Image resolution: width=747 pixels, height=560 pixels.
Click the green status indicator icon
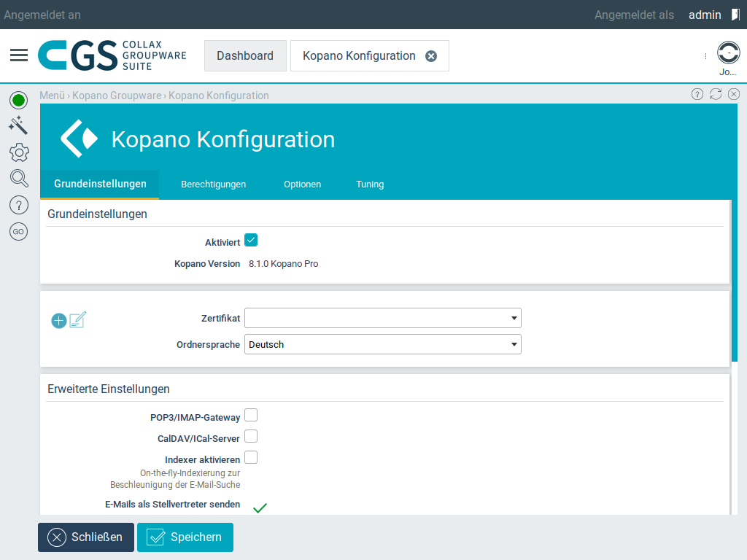click(x=18, y=100)
